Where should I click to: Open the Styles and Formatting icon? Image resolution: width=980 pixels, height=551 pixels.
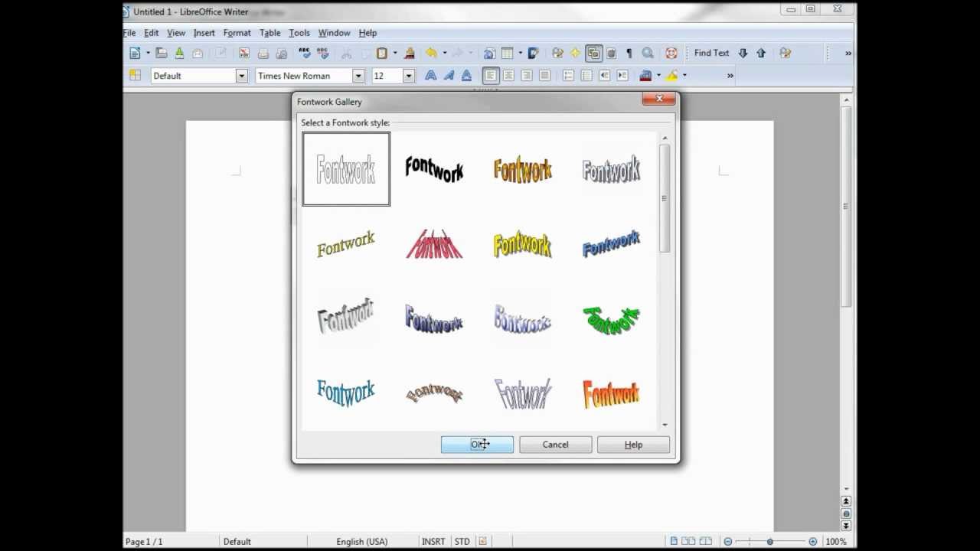click(x=136, y=75)
